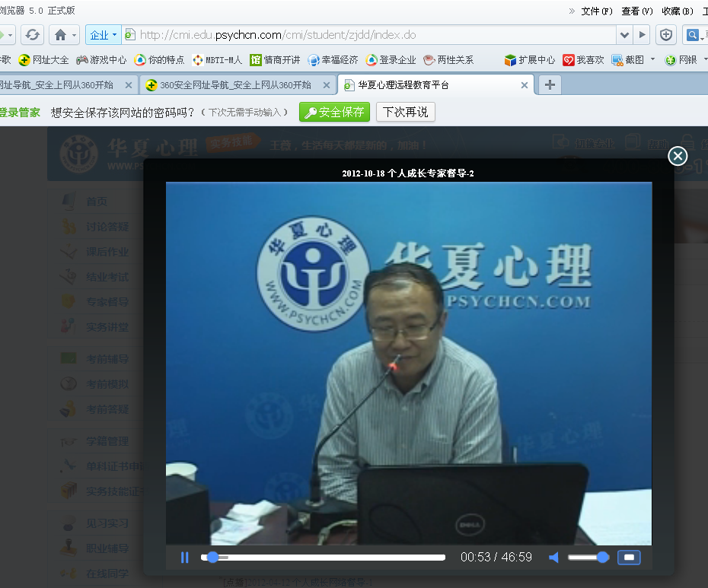Open 结业考试 in the sidebar
The width and height of the screenshot is (708, 588).
(107, 277)
